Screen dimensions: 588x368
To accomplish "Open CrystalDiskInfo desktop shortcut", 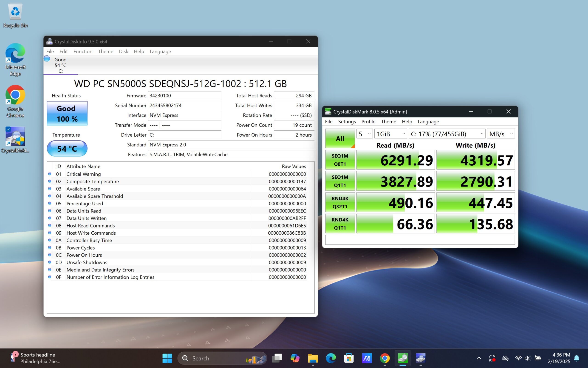I will [15, 140].
